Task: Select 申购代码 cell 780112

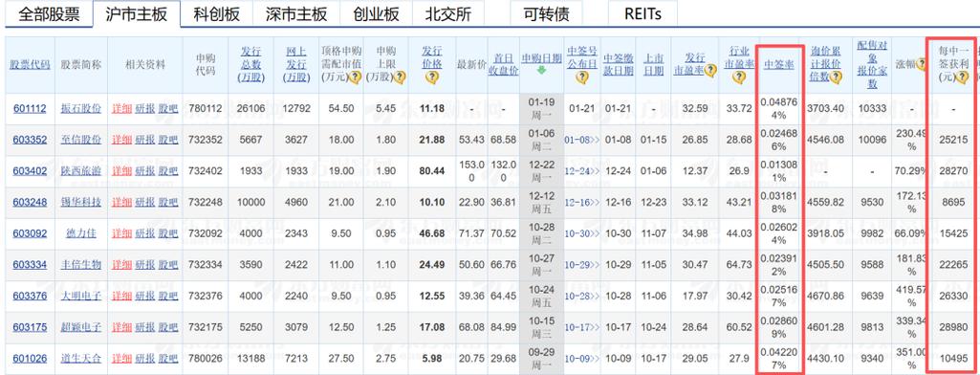Action: [205, 109]
